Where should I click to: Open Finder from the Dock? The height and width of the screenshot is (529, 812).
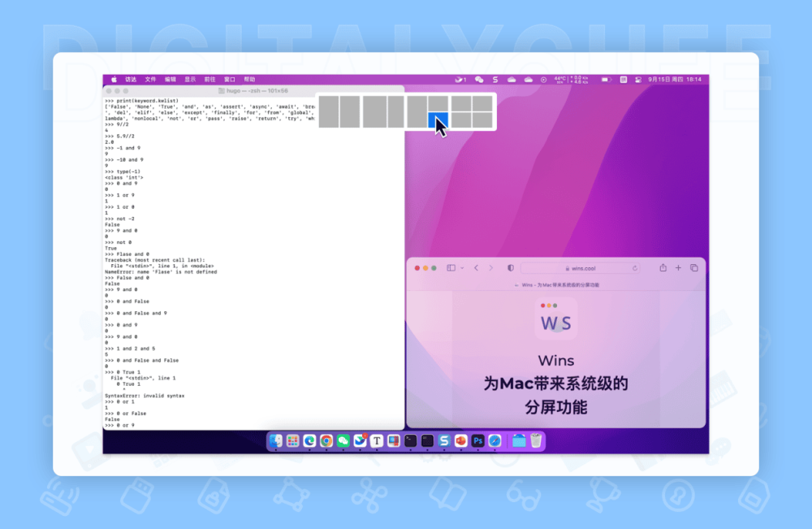click(276, 441)
